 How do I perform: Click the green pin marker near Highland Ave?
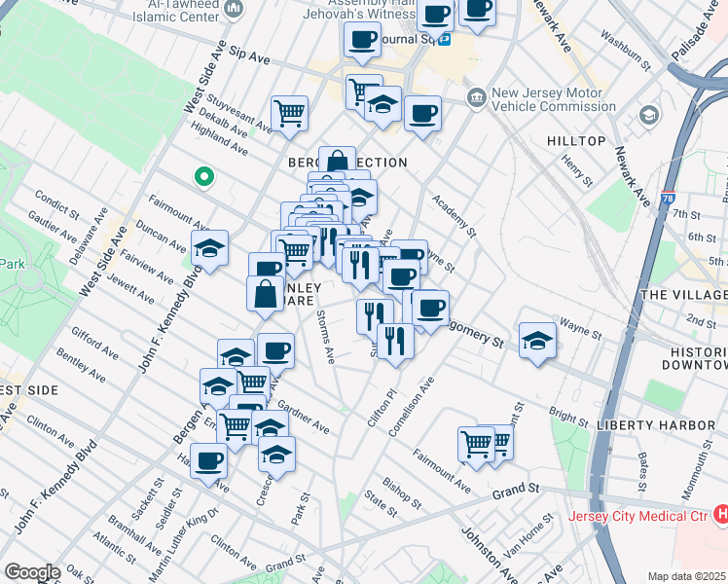point(203,177)
